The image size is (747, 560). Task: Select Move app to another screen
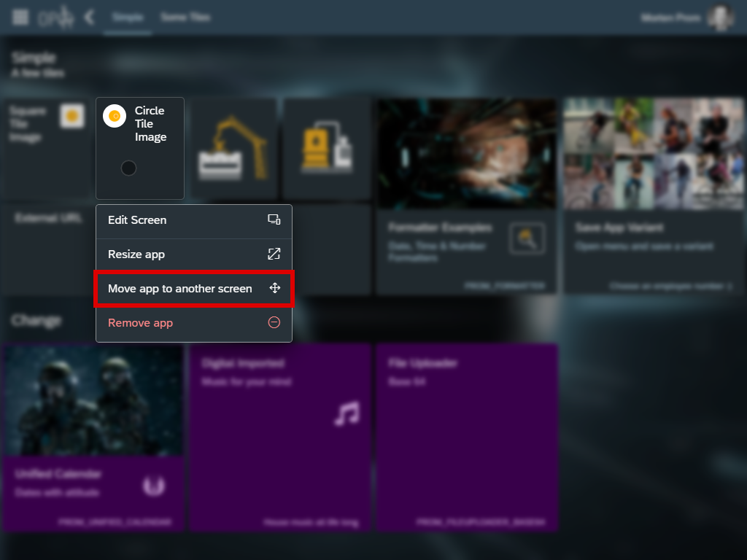(180, 289)
